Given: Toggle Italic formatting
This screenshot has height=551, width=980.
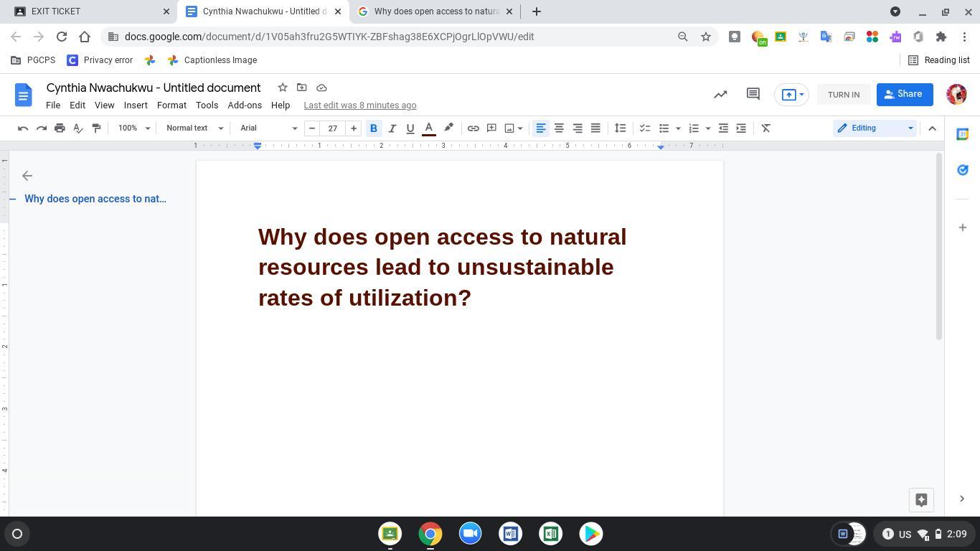Looking at the screenshot, I should click(x=392, y=128).
